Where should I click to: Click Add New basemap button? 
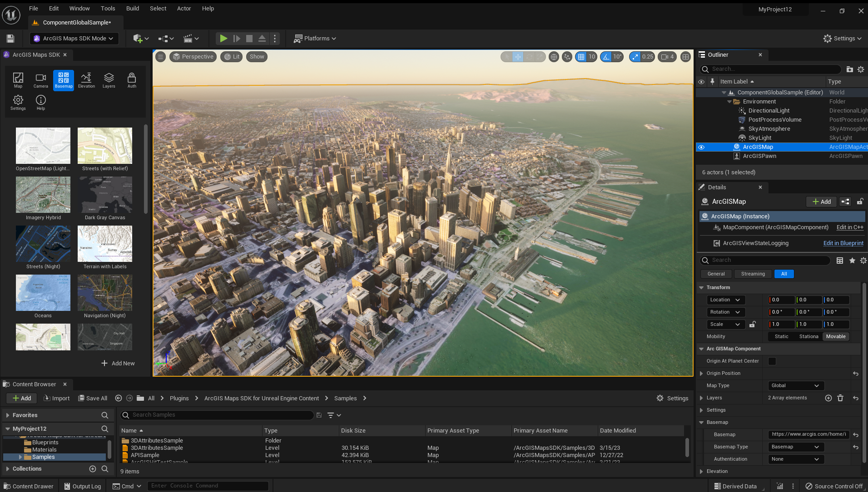[x=118, y=364]
